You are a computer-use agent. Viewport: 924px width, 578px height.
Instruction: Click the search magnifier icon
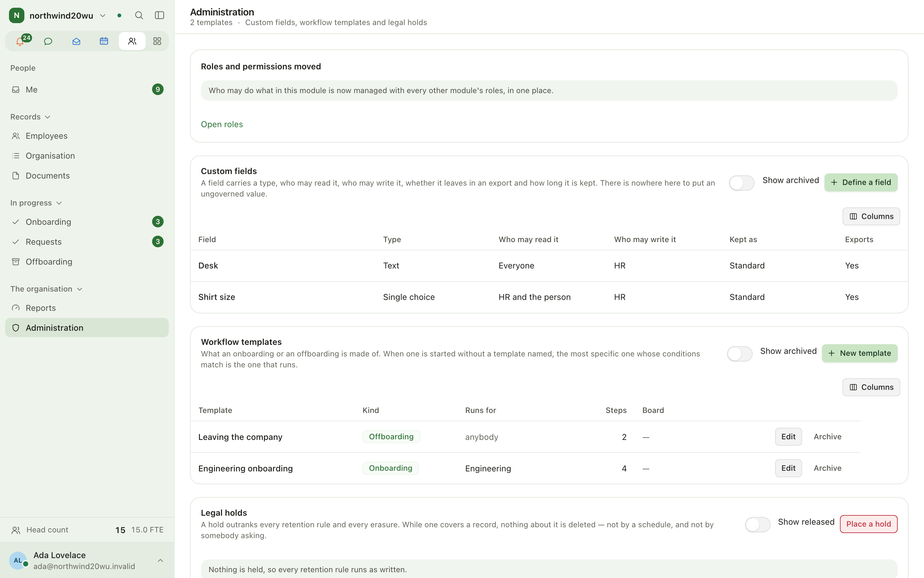click(x=139, y=15)
